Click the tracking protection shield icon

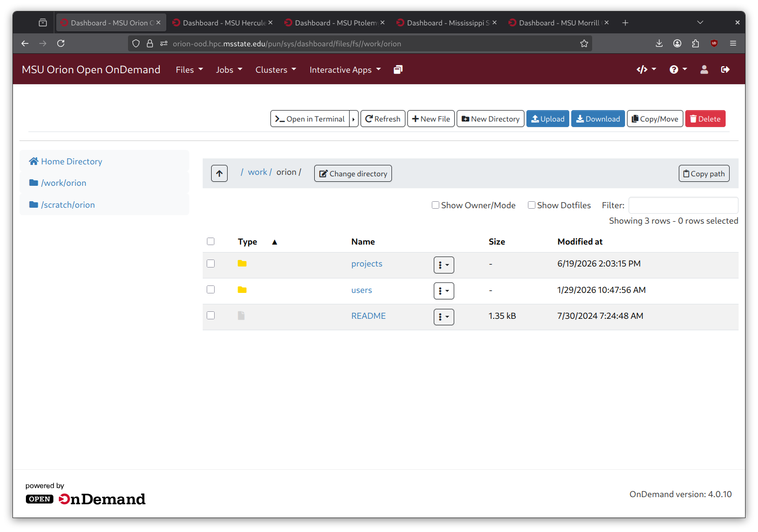(x=136, y=43)
